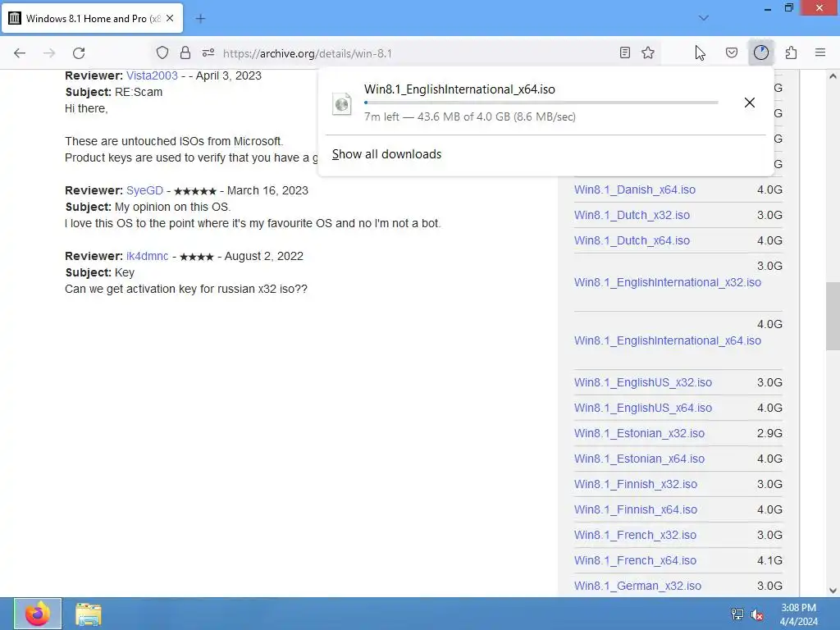The image size is (840, 630).
Task: Open the Pocket save icon
Action: pos(732,53)
